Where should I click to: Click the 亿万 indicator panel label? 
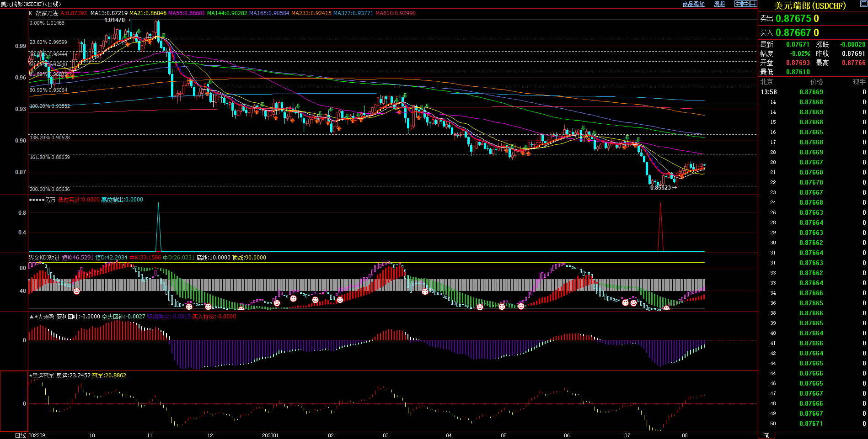(x=50, y=200)
